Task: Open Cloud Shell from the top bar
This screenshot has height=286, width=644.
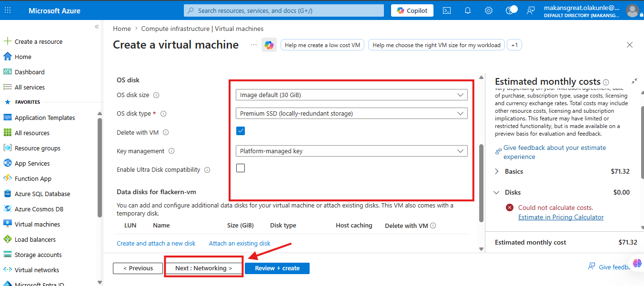Action: [446, 10]
